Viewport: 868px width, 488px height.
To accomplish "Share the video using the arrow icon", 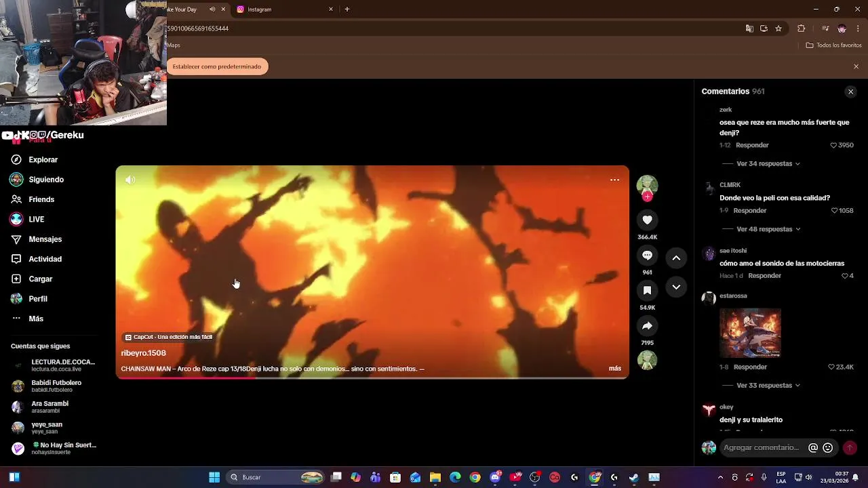I will tap(647, 326).
